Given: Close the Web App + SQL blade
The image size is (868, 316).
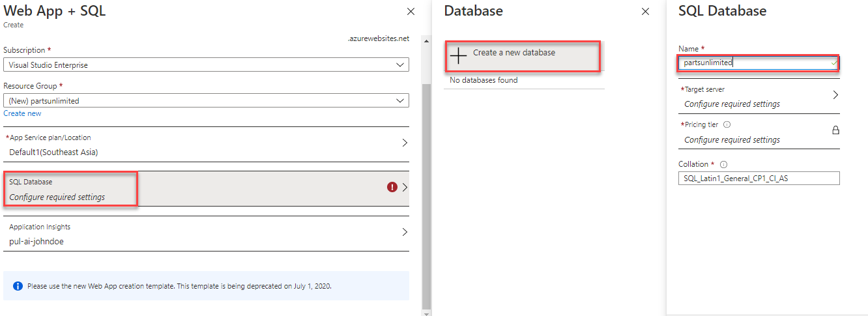Looking at the screenshot, I should (411, 12).
